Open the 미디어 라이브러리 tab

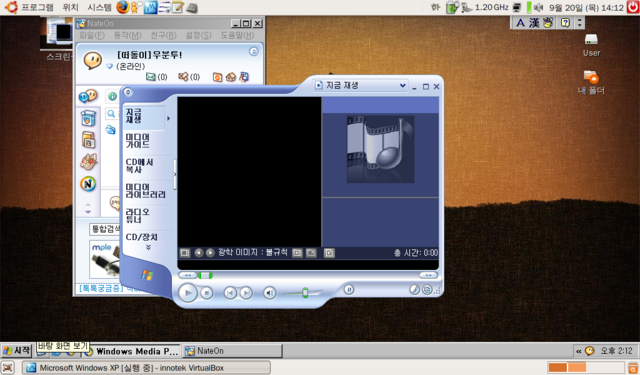coord(145,191)
